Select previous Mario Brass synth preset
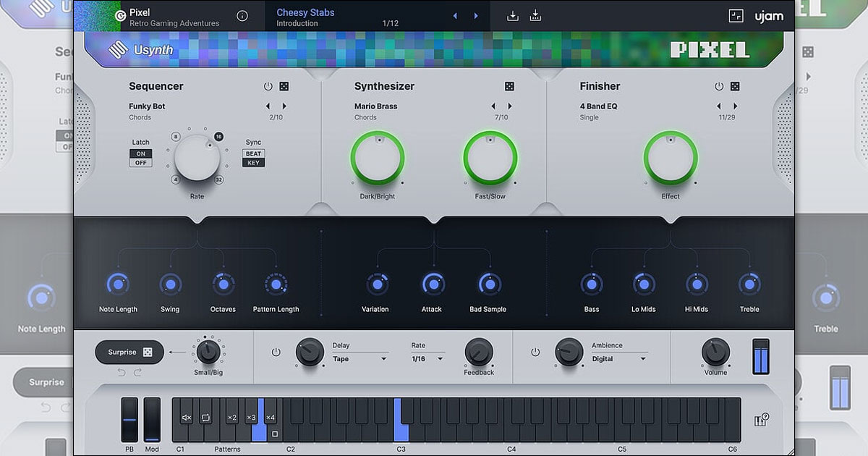868x456 pixels. [x=493, y=106]
